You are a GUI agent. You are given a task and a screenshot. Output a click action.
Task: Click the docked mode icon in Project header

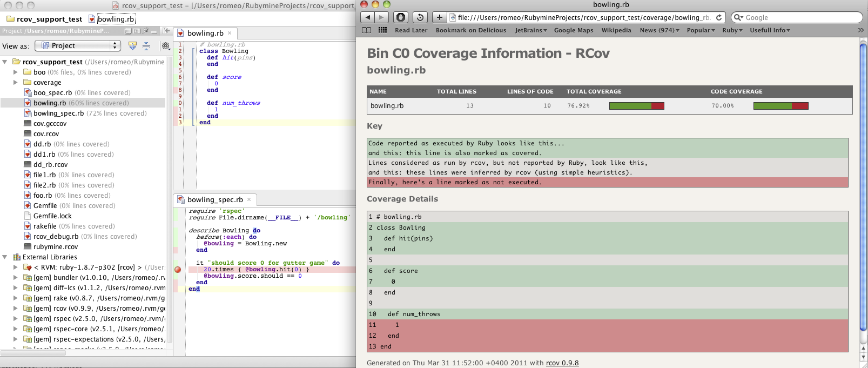(136, 31)
